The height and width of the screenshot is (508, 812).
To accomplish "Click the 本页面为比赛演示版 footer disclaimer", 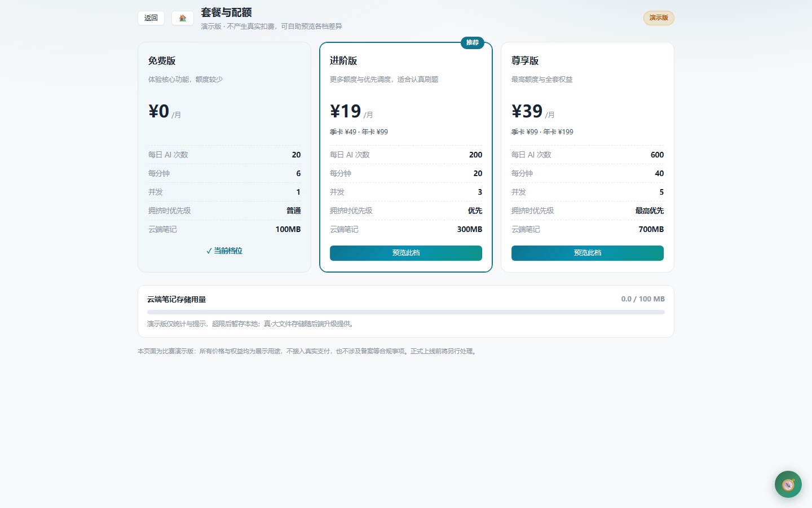I will tap(308, 351).
